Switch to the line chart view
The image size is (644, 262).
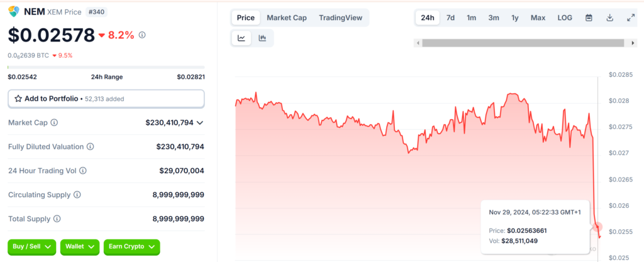point(241,38)
